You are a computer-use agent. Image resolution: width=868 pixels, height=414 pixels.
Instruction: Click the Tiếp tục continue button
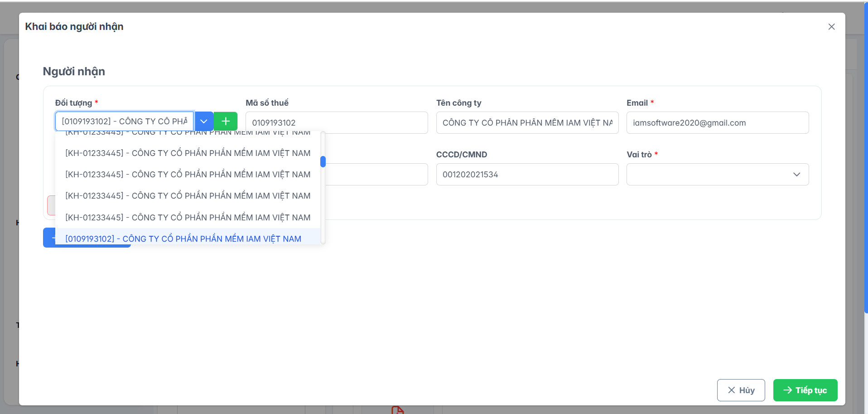[805, 390]
